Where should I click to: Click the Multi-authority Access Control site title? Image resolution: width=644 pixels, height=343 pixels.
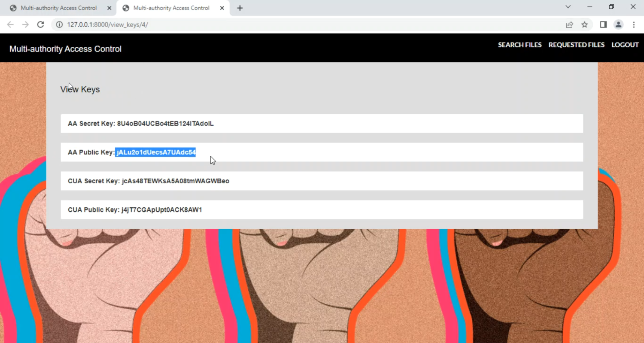[65, 49]
